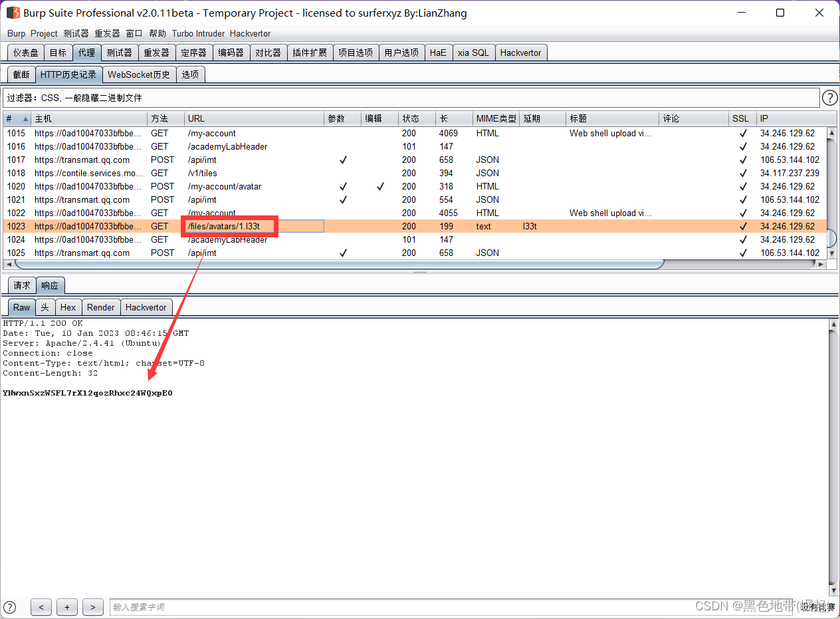
Task: Sort by the # column header
Action: pos(17,118)
